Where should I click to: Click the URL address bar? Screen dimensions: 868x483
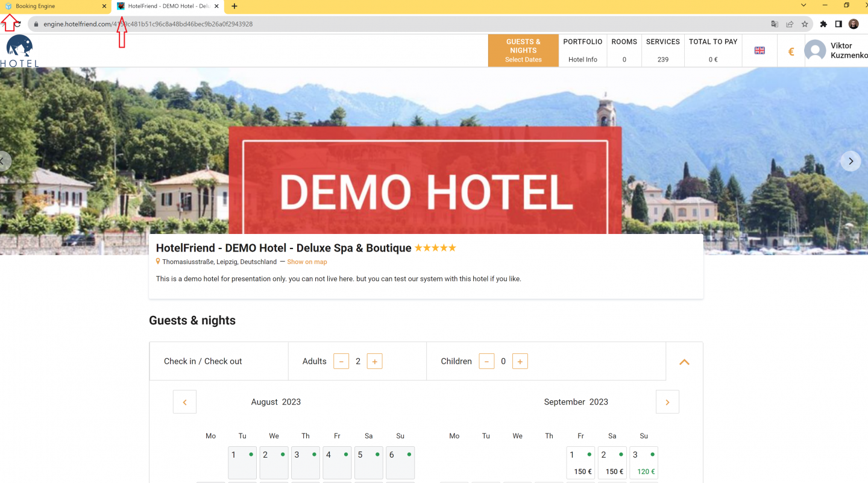[398, 24]
